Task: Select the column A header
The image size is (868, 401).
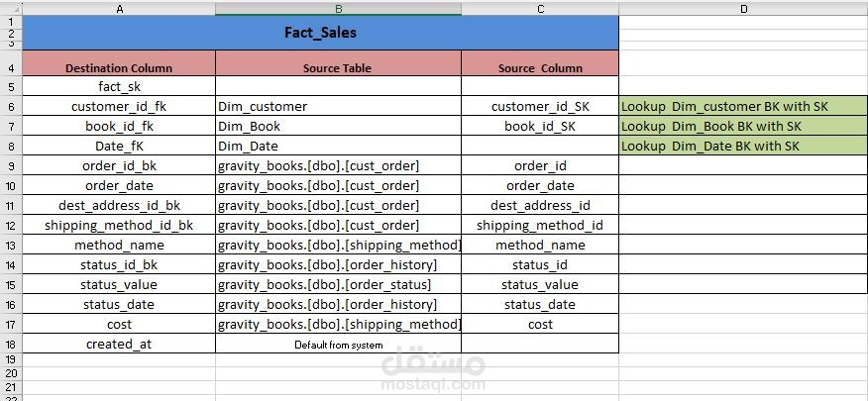Action: pyautogui.click(x=119, y=9)
